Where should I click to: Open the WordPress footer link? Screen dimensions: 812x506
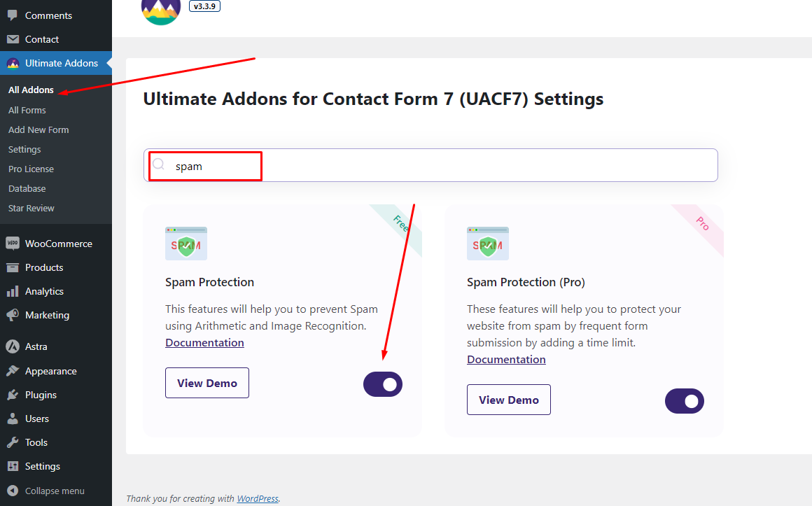coord(258,498)
